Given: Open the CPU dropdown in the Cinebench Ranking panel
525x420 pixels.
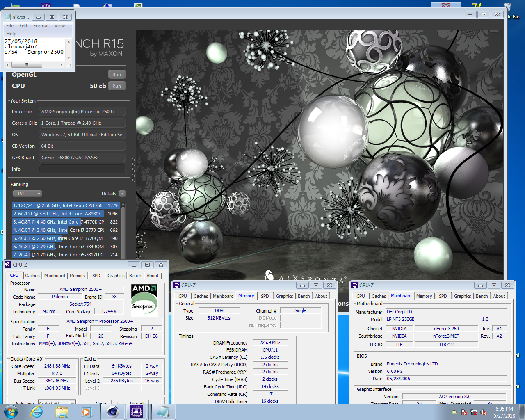Looking at the screenshot, I should point(27,194).
